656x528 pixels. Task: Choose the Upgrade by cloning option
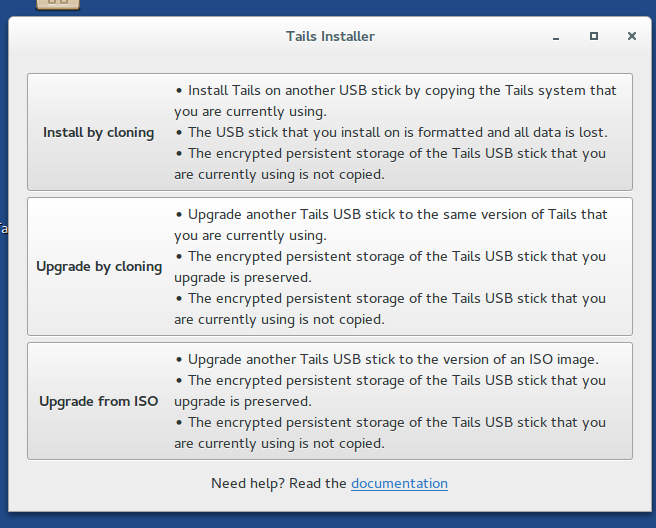pyautogui.click(x=330, y=267)
